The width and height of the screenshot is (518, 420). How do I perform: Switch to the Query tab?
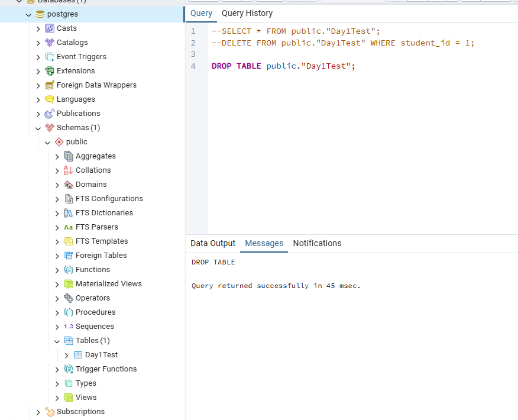point(201,13)
